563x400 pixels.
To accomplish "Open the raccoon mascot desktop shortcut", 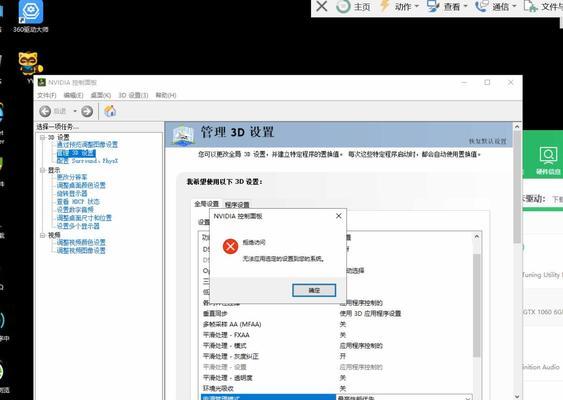I will click(31, 64).
